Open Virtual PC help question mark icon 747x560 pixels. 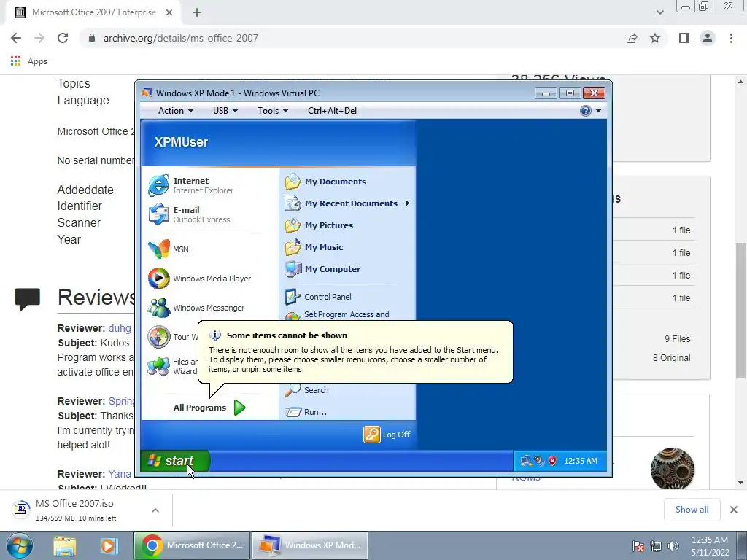[586, 111]
